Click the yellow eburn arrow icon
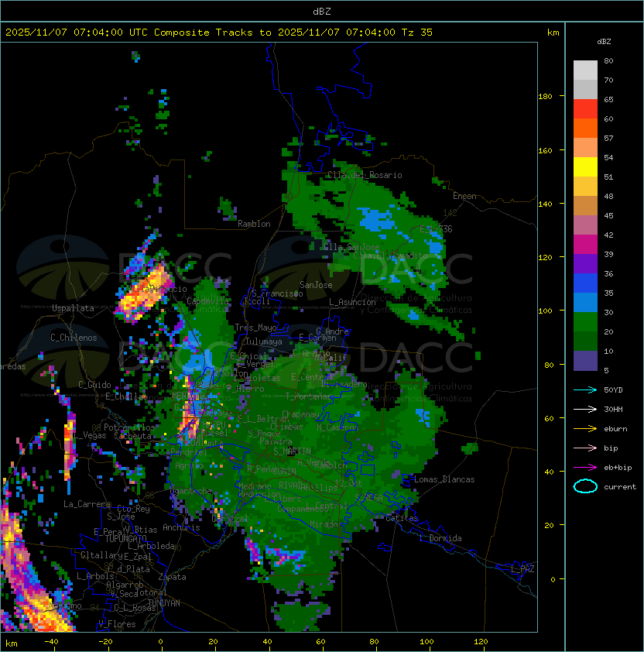The image size is (644, 652). click(585, 429)
